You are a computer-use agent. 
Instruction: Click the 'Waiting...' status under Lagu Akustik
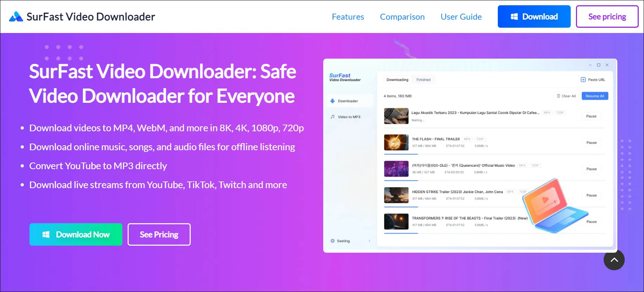click(x=418, y=120)
